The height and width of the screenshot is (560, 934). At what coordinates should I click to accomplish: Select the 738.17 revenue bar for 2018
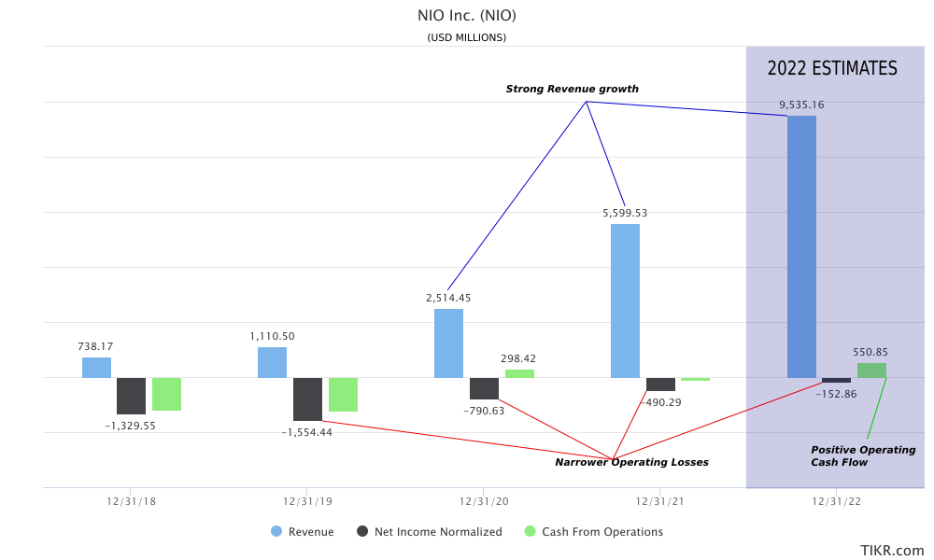tap(96, 368)
